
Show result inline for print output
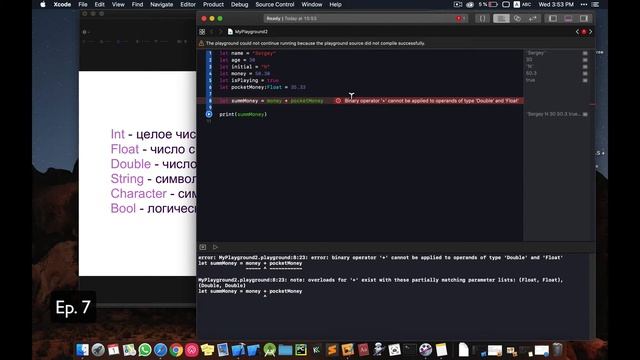click(585, 114)
